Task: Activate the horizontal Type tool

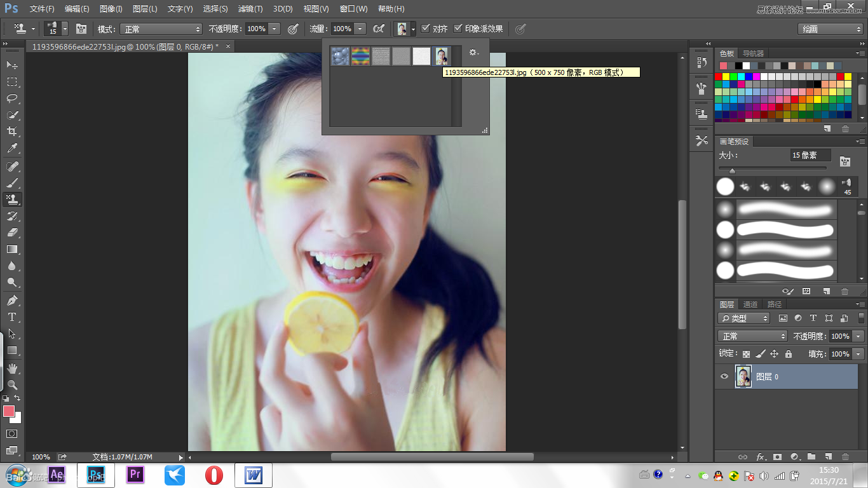Action: 12,317
